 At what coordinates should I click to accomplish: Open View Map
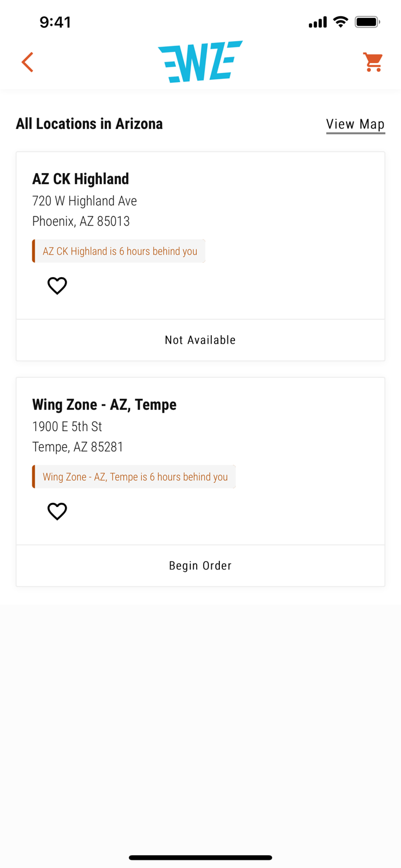click(x=355, y=124)
